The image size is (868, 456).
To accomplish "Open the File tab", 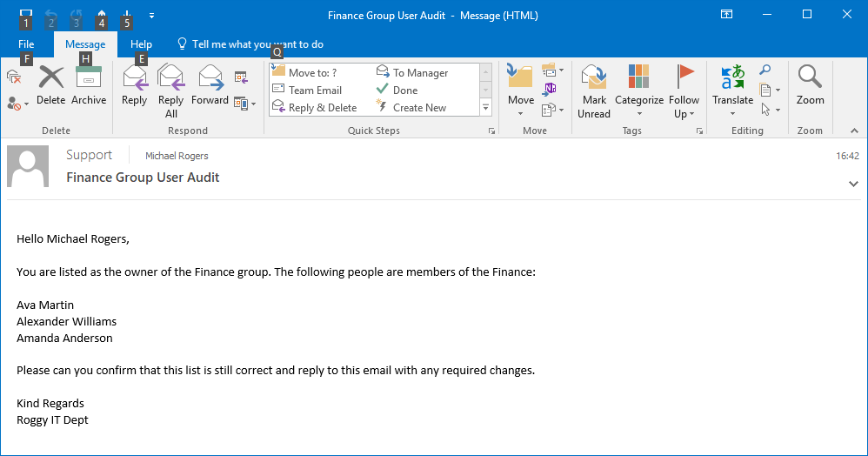I will coord(26,44).
